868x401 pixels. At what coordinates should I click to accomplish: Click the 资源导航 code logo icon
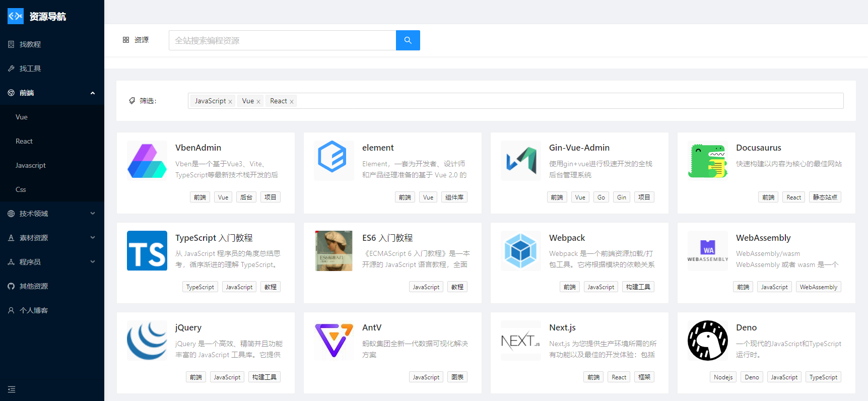(16, 16)
